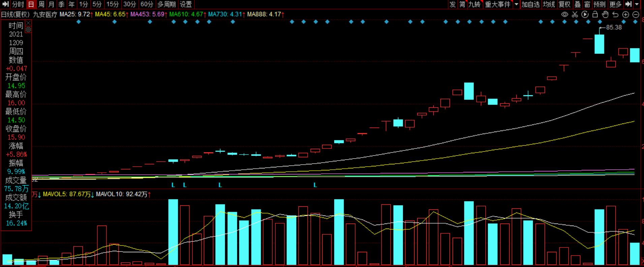Toggle the chart padlock icon
644x267 pixels.
pos(595,14)
